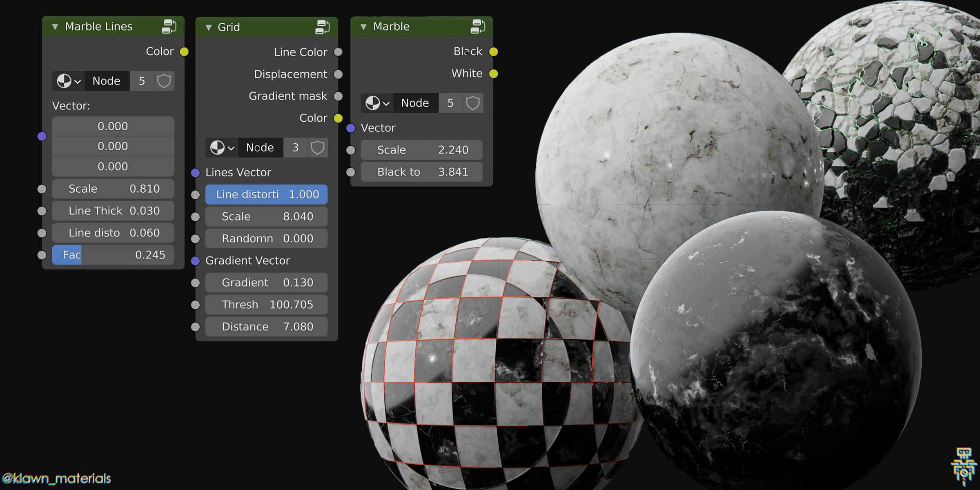980x490 pixels.
Task: Click the Line distorti field in Grid node
Action: click(266, 194)
